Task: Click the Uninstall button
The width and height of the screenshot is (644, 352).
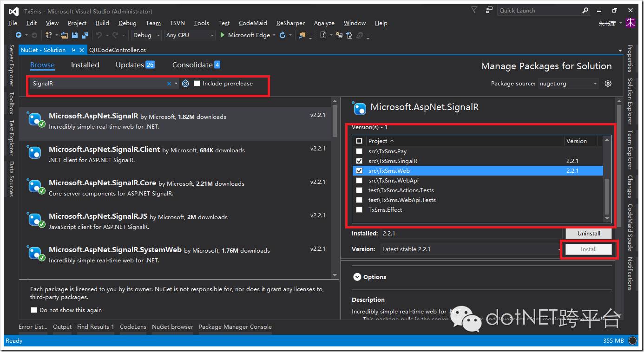Action: pyautogui.click(x=588, y=234)
